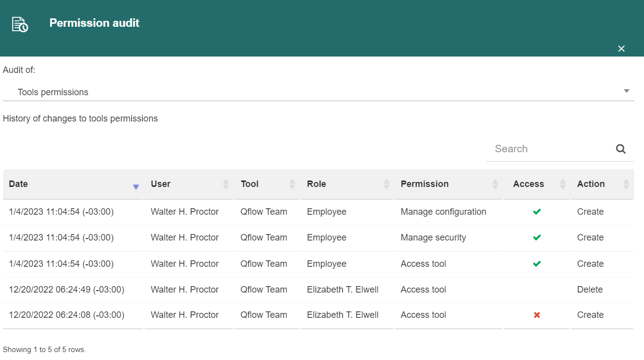Click the search magnifier icon
This screenshot has width=644, height=360.
621,149
